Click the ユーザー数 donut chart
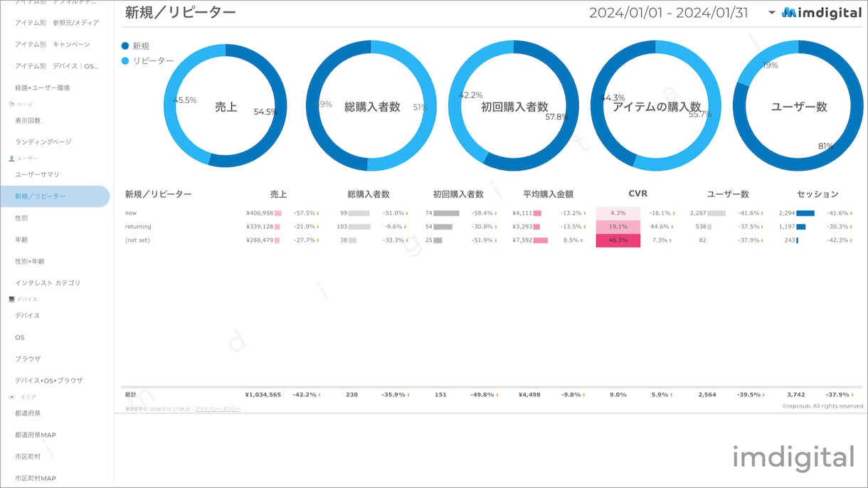The height and width of the screenshot is (488, 868). click(x=798, y=106)
